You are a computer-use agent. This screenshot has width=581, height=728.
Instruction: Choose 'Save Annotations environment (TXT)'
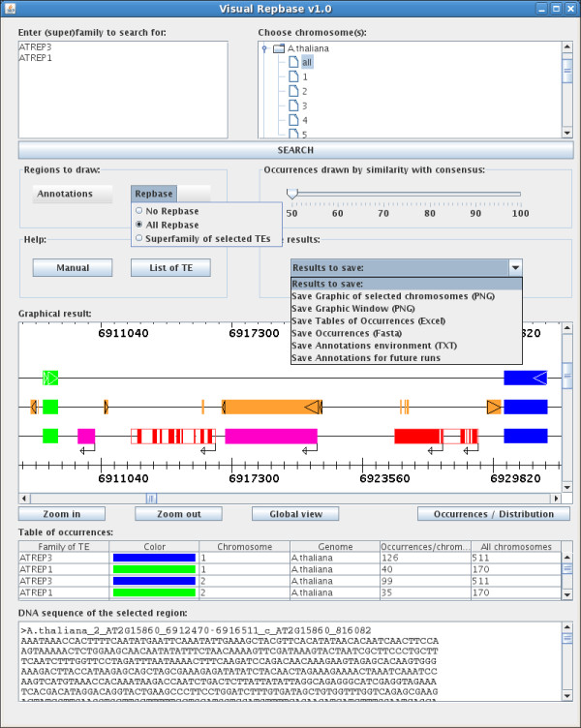[375, 346]
